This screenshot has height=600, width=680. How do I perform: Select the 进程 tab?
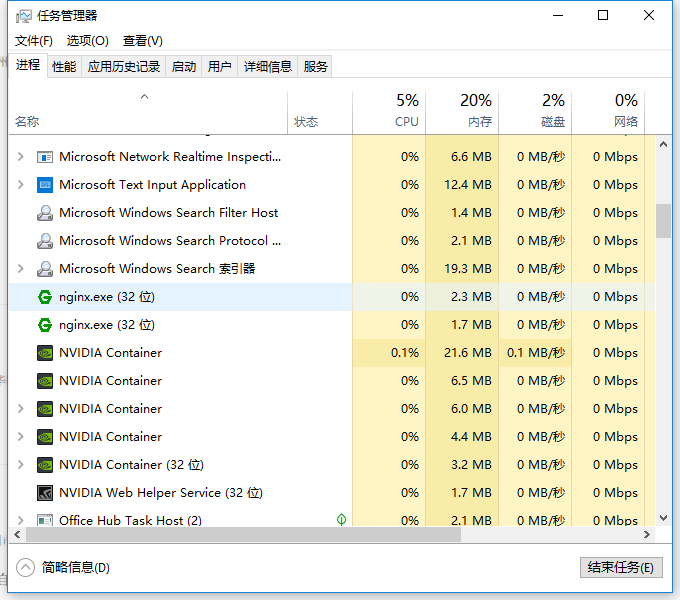(28, 65)
